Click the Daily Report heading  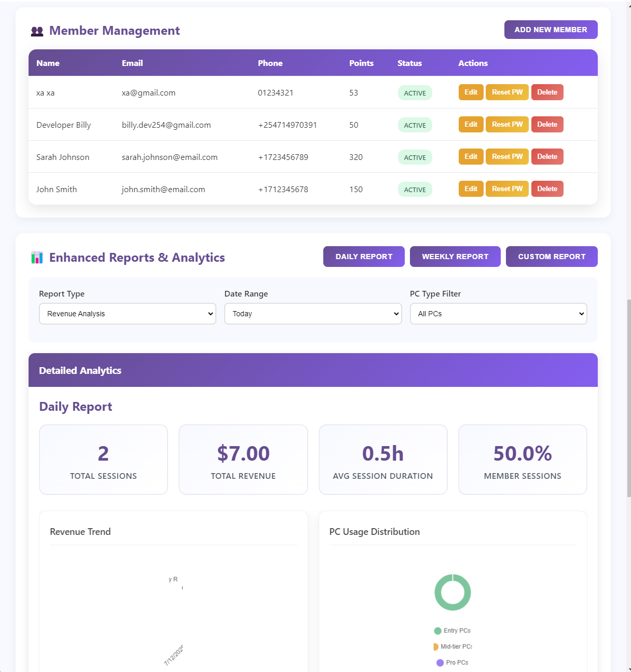(76, 407)
